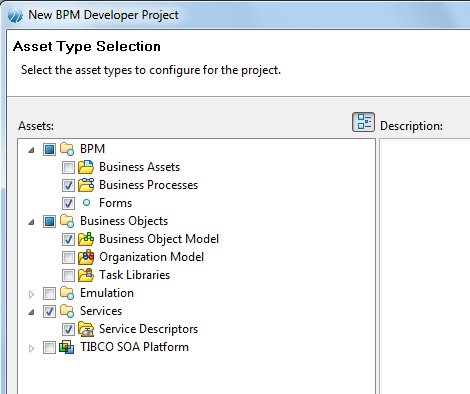Select the Task Libraries label

coord(134,275)
